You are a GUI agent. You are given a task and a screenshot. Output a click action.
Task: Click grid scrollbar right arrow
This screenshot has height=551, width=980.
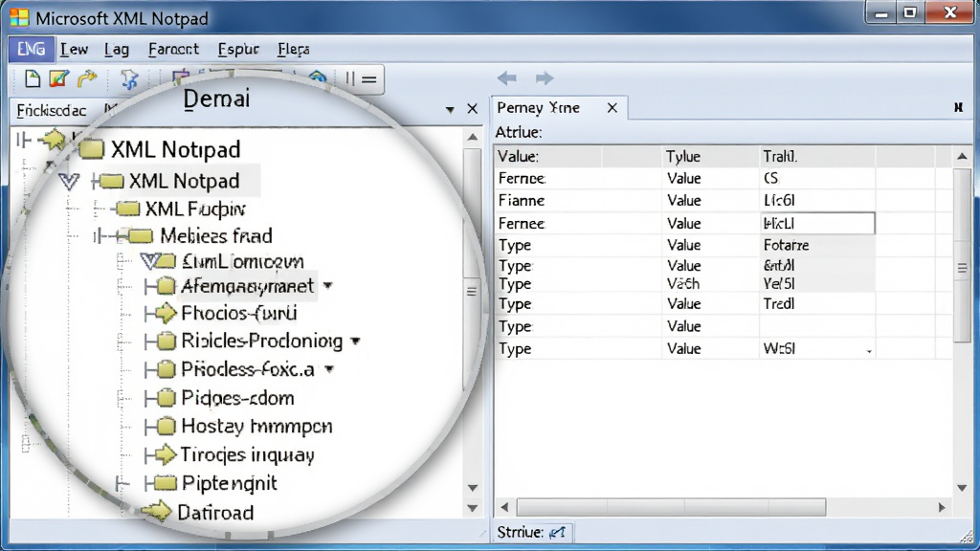[x=942, y=507]
